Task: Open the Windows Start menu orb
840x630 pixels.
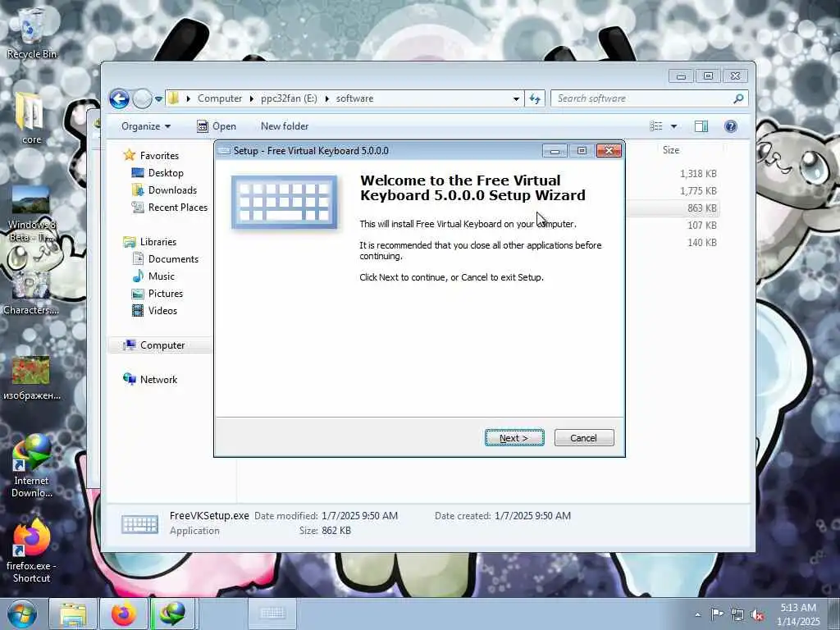Action: point(21,614)
